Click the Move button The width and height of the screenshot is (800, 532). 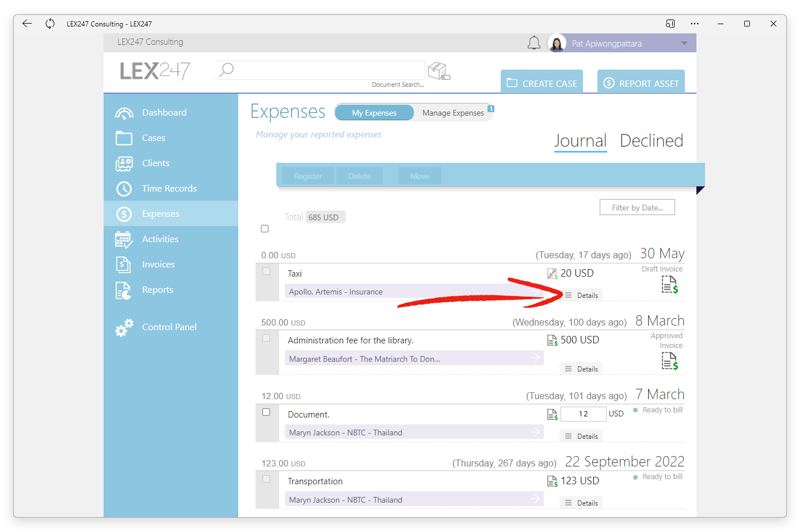click(420, 176)
